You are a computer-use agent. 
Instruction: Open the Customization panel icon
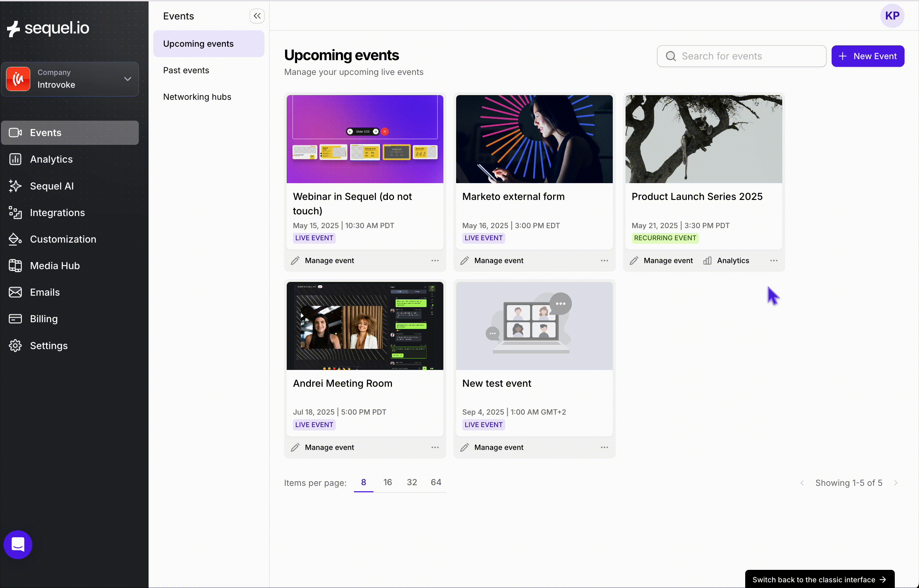click(15, 239)
